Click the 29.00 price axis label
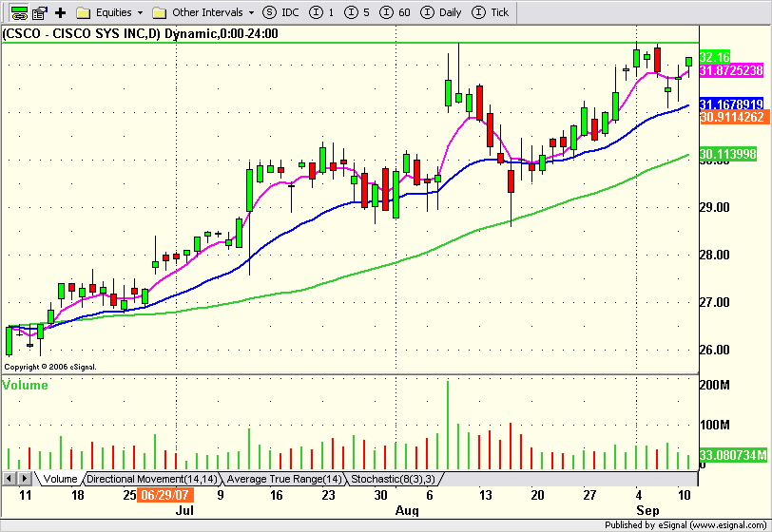The height and width of the screenshot is (532, 772). click(x=714, y=207)
